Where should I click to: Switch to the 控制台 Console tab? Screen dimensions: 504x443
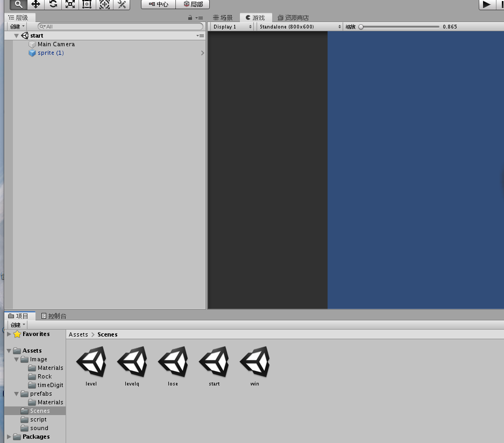pos(54,316)
